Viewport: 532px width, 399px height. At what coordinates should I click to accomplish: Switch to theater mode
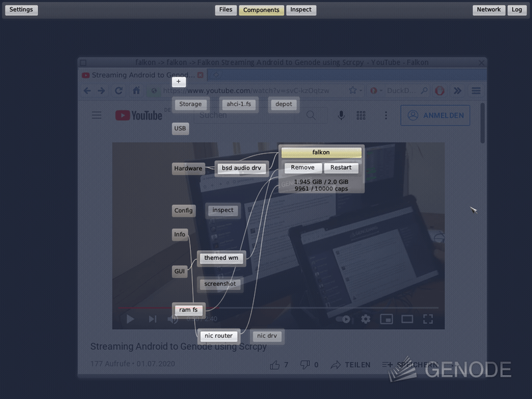point(407,319)
